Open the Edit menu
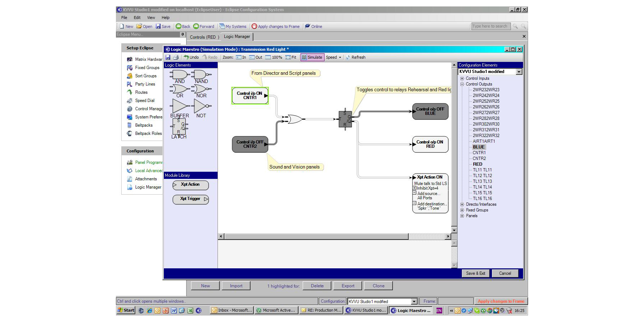 [x=137, y=18]
